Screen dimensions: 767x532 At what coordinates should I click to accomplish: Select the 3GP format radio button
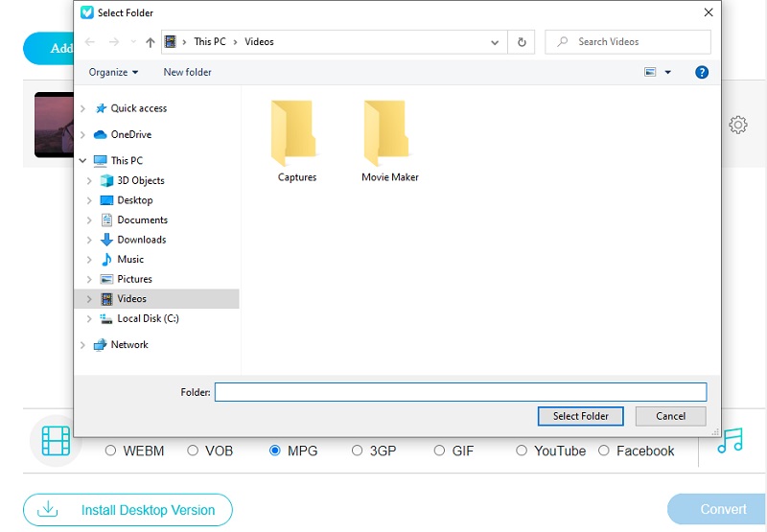point(358,451)
